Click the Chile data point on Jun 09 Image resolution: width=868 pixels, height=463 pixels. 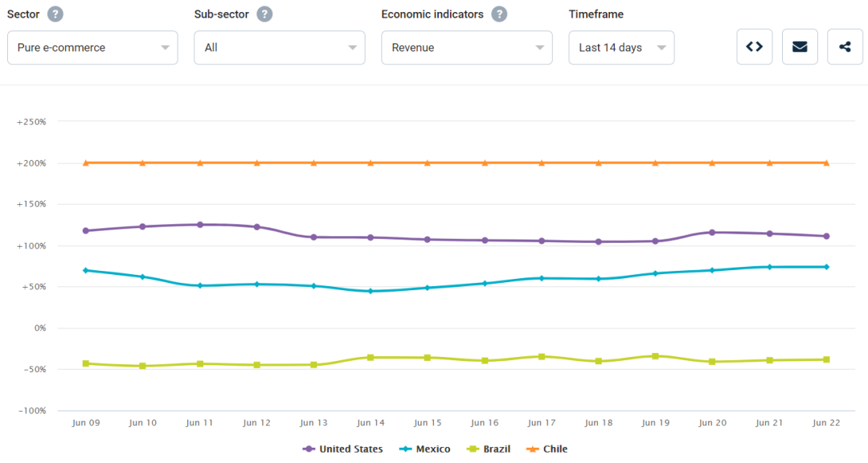coord(86,162)
